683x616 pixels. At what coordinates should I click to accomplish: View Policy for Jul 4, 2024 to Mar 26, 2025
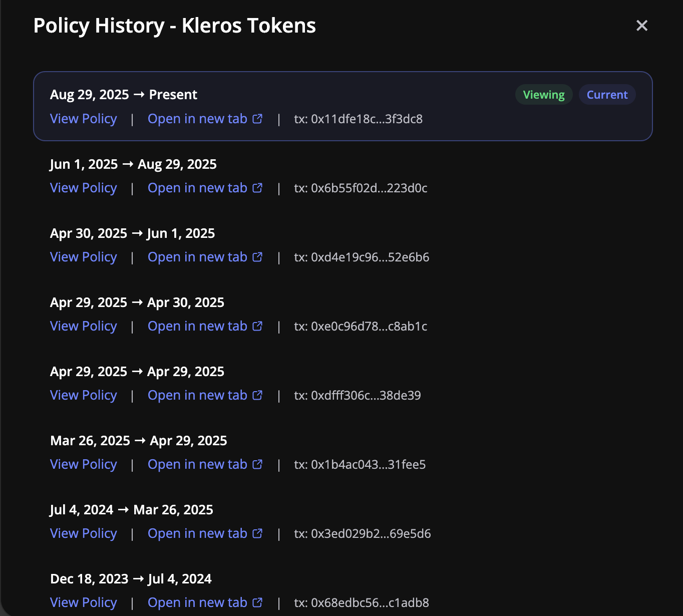(84, 533)
